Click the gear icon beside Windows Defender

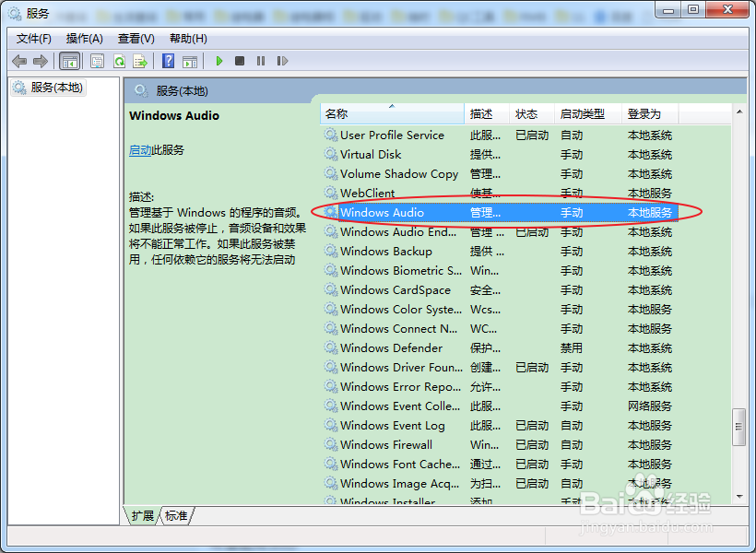coord(331,347)
